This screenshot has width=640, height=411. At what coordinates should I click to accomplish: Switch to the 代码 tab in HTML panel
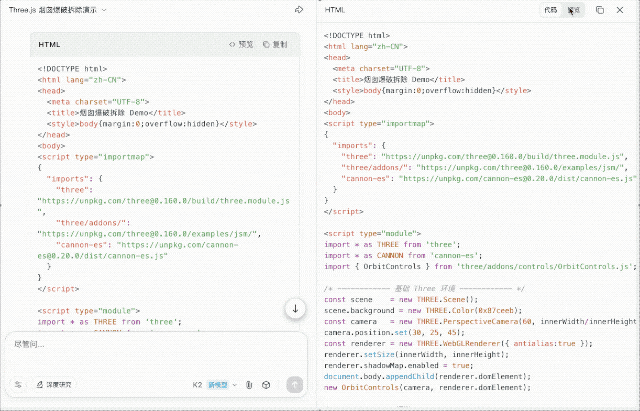click(x=551, y=10)
